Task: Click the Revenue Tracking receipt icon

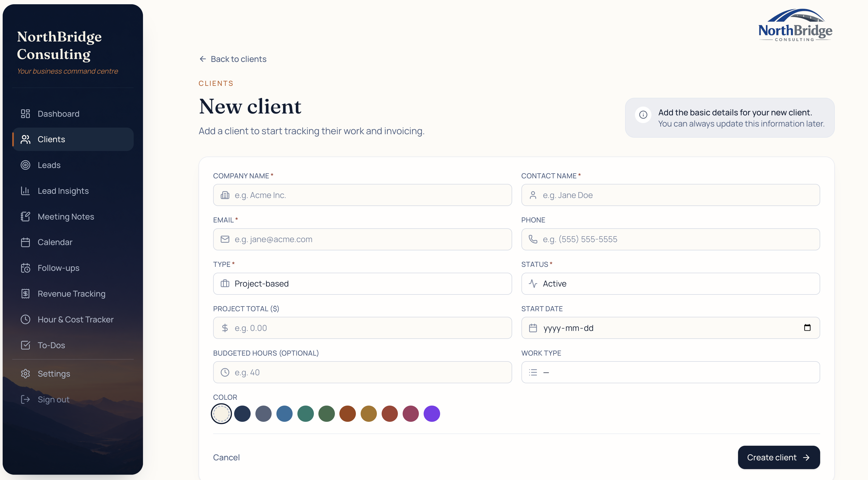Action: 25,294
